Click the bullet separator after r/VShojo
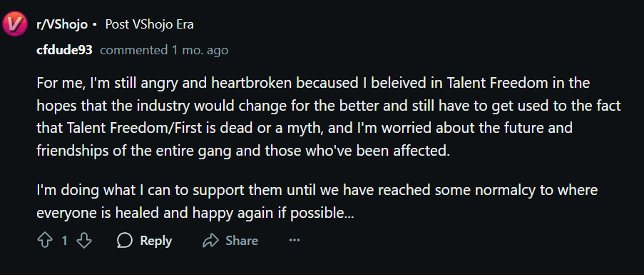The height and width of the screenshot is (275, 644). tap(95, 25)
